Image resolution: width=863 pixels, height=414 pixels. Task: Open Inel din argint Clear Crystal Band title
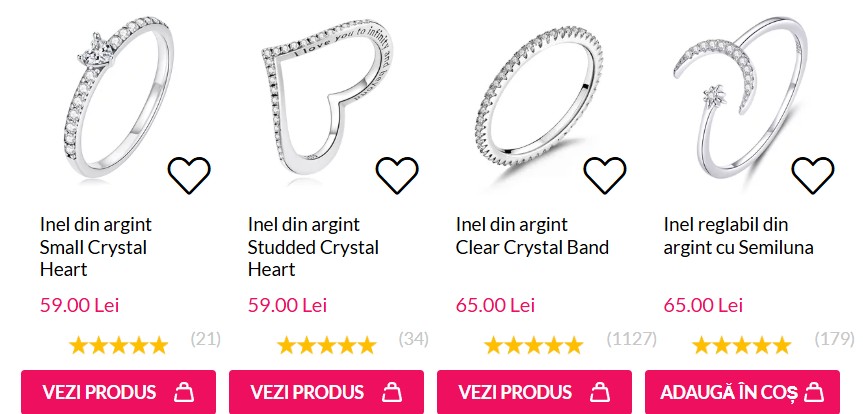[532, 236]
